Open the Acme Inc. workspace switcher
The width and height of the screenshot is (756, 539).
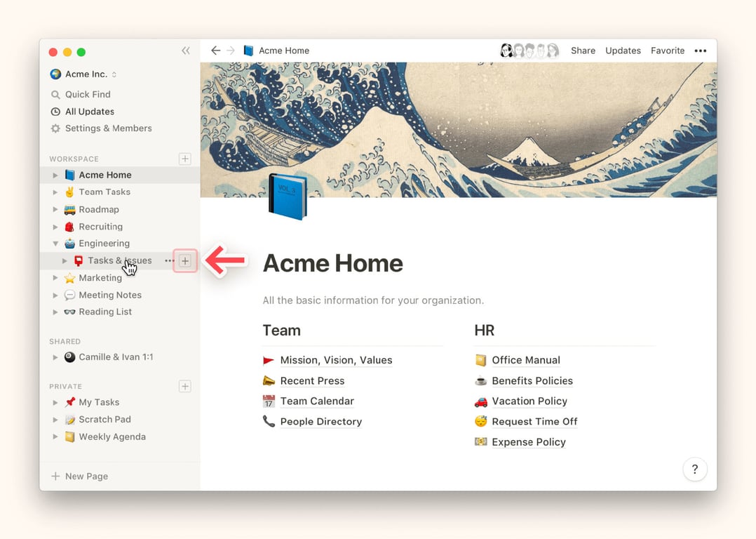coord(83,74)
